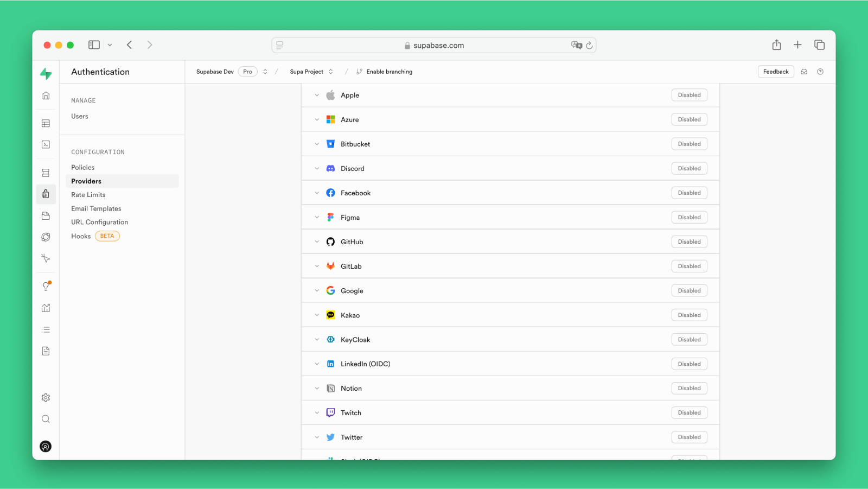Click the Notion logo icon
The width and height of the screenshot is (868, 489).
click(x=330, y=388)
